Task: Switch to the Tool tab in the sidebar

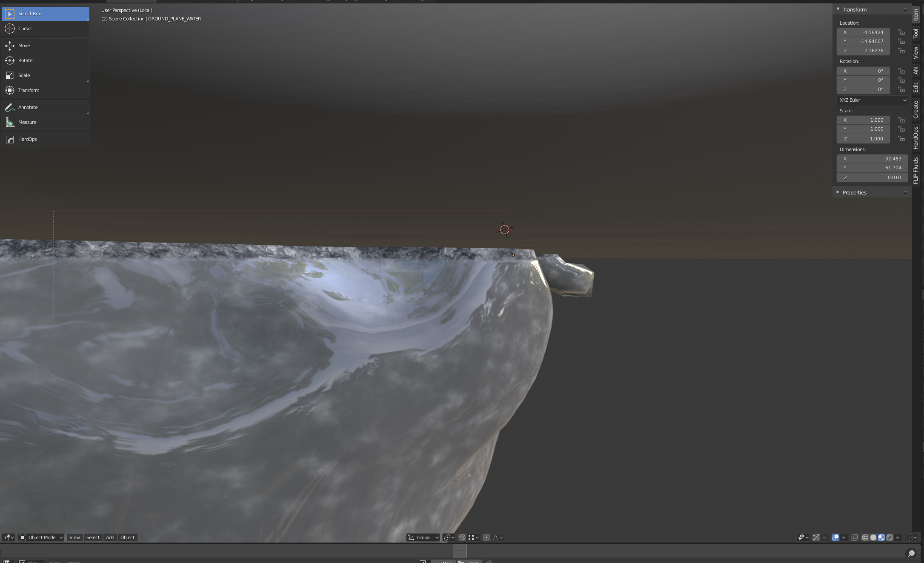Action: [915, 32]
